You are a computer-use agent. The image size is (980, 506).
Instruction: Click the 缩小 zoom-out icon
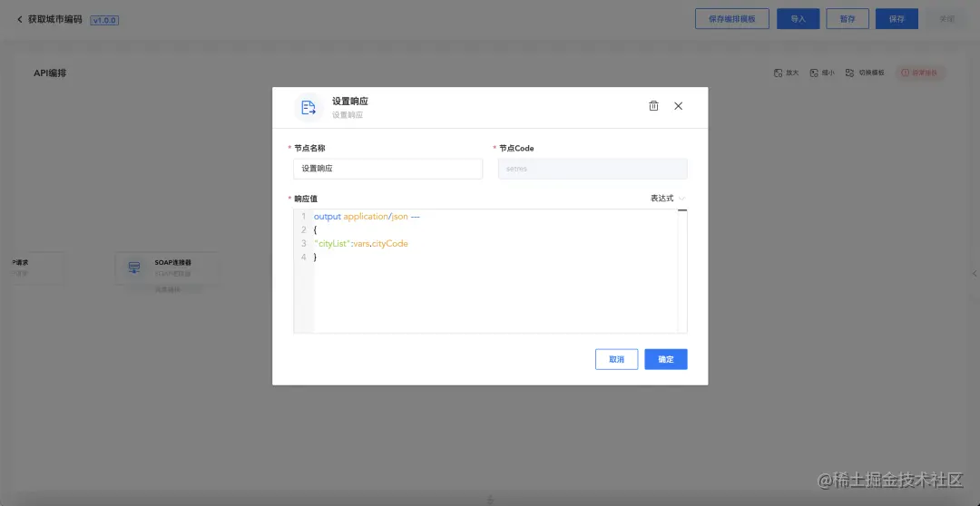click(x=814, y=73)
